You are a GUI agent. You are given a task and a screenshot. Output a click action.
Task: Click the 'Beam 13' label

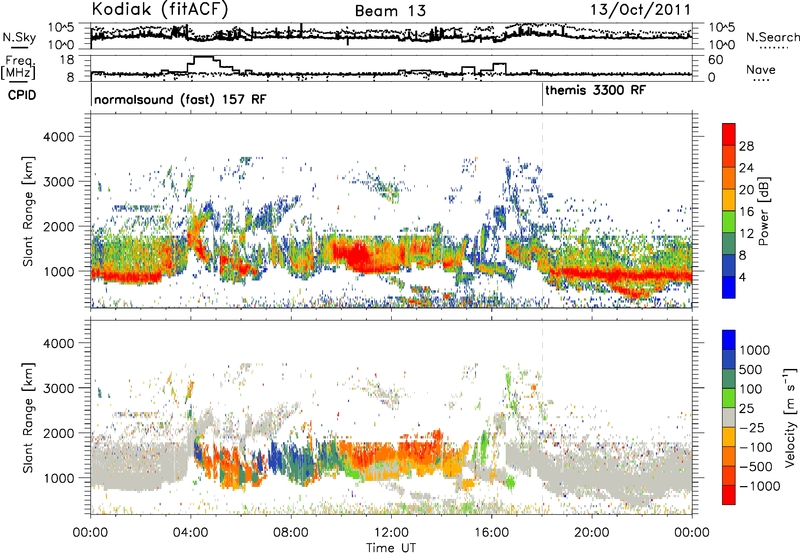[x=390, y=11]
